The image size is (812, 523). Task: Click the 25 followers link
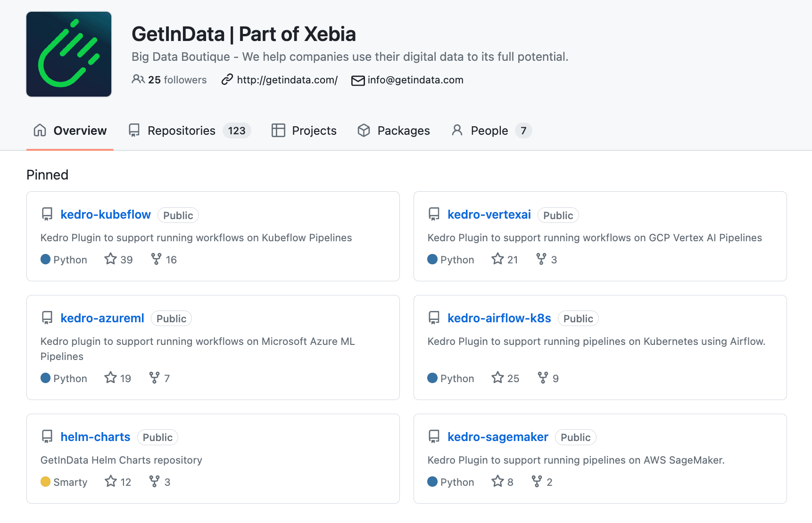click(177, 80)
